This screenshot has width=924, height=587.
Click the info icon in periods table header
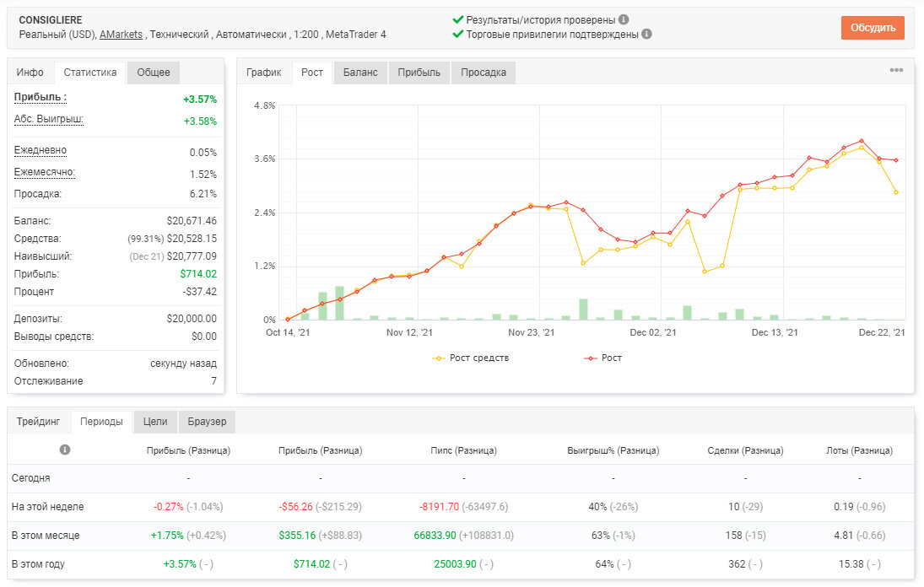point(65,450)
